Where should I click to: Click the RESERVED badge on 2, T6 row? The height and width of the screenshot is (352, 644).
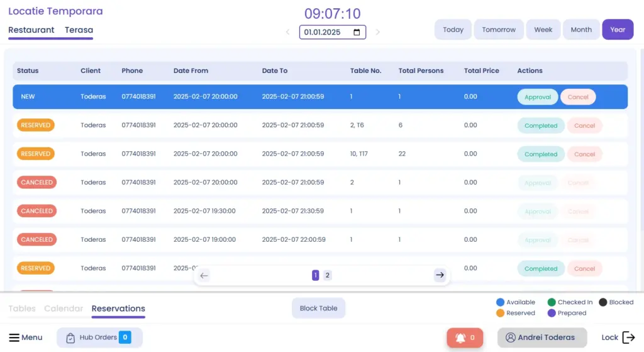coord(36,125)
